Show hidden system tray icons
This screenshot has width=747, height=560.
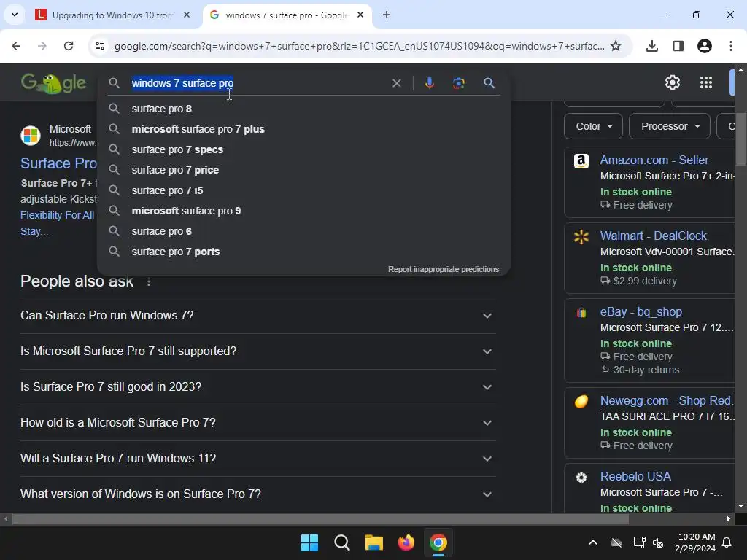coord(592,542)
